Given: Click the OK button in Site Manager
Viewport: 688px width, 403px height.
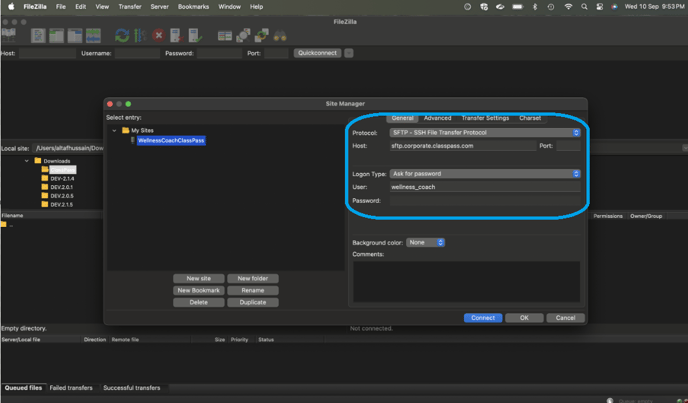Looking at the screenshot, I should coord(524,318).
